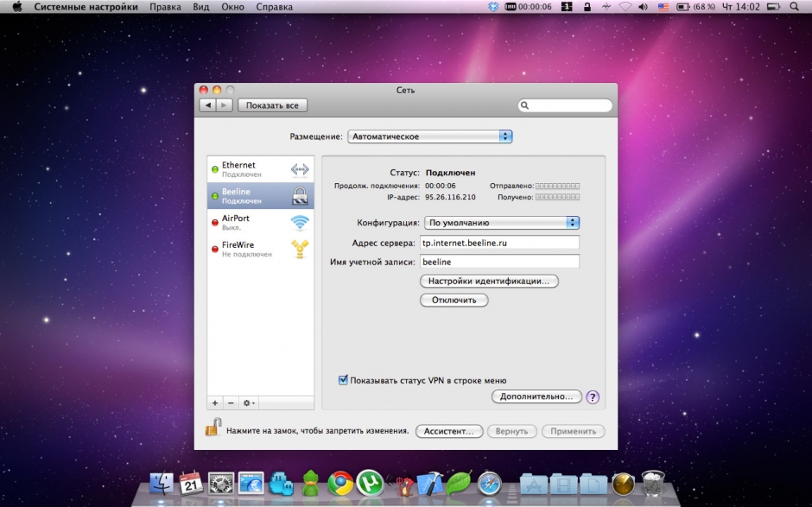Open the Окно menu
Image resolution: width=812 pixels, height=507 pixels.
tap(232, 7)
